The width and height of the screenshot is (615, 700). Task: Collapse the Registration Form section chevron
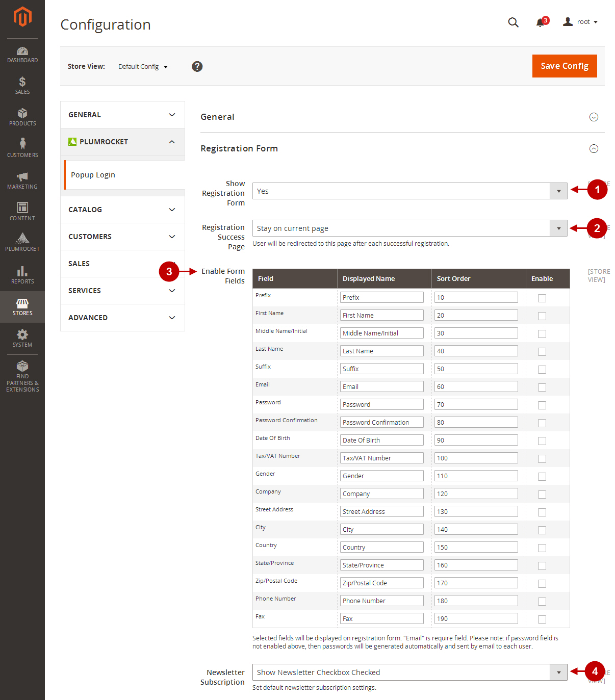point(594,149)
